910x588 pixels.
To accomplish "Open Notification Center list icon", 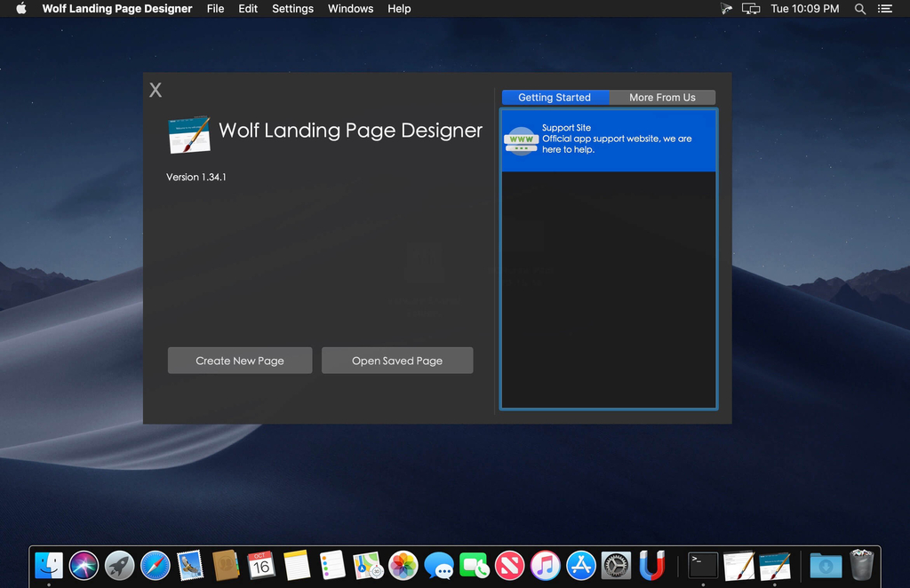I will coord(884,9).
